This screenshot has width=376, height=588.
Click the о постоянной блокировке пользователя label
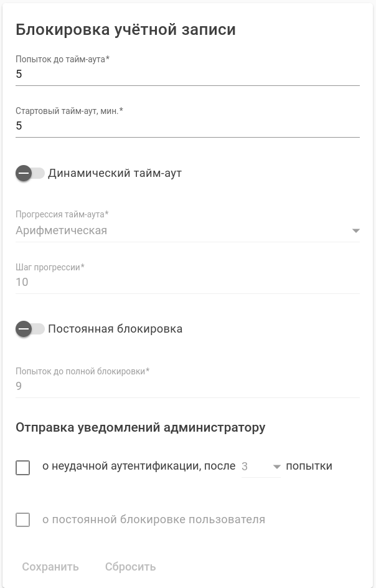tap(154, 519)
